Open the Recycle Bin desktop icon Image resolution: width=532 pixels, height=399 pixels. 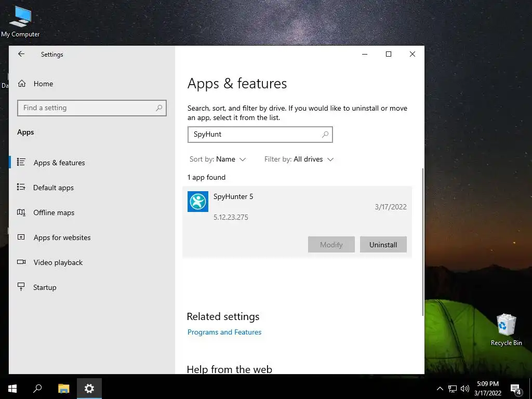click(506, 330)
